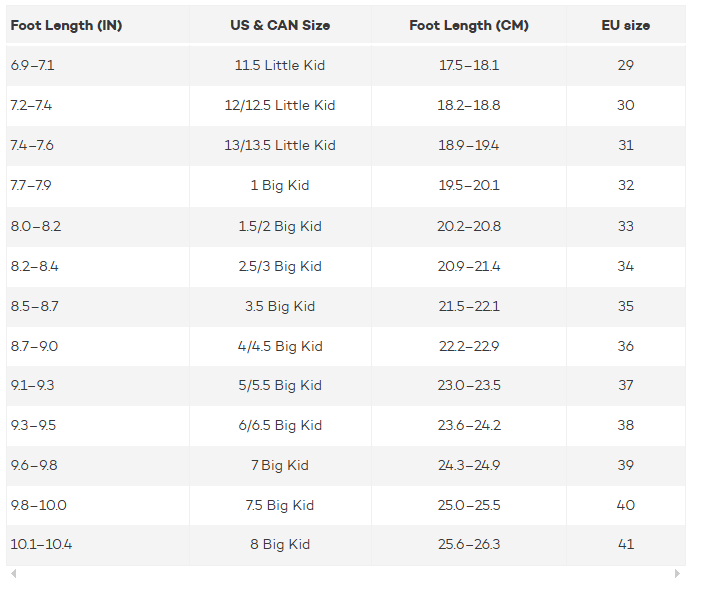This screenshot has height=595, width=704.
Task: Select the 7.5 Big Kid size cell
Action: click(280, 505)
